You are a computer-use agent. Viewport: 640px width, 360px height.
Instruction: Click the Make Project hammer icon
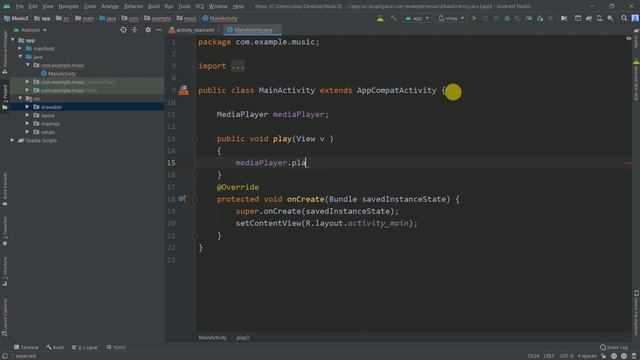[393, 18]
